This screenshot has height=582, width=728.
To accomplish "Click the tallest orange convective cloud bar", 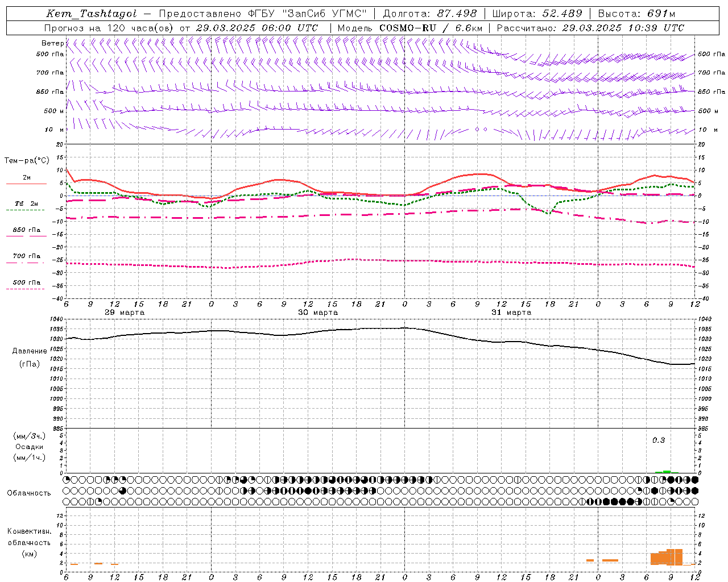I will (x=675, y=556).
